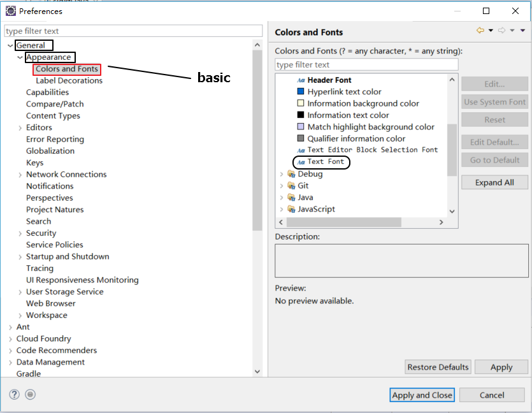Viewport: 532px width, 413px height.
Task: Click the Expand All button
Action: click(x=494, y=182)
